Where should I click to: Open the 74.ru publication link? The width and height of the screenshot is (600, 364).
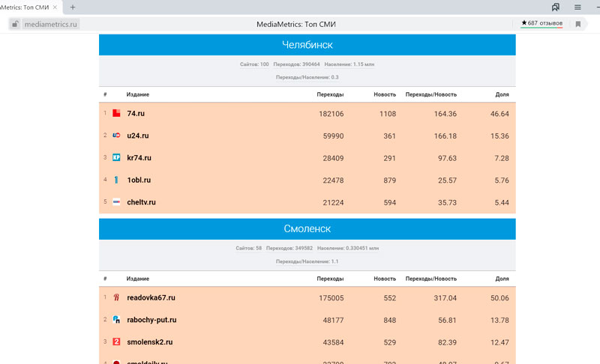pos(136,114)
